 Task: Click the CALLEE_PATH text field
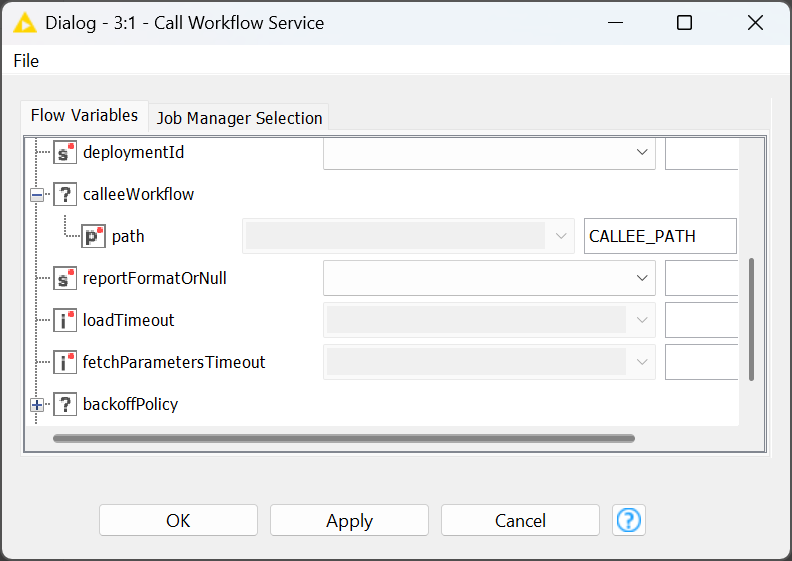(x=660, y=237)
